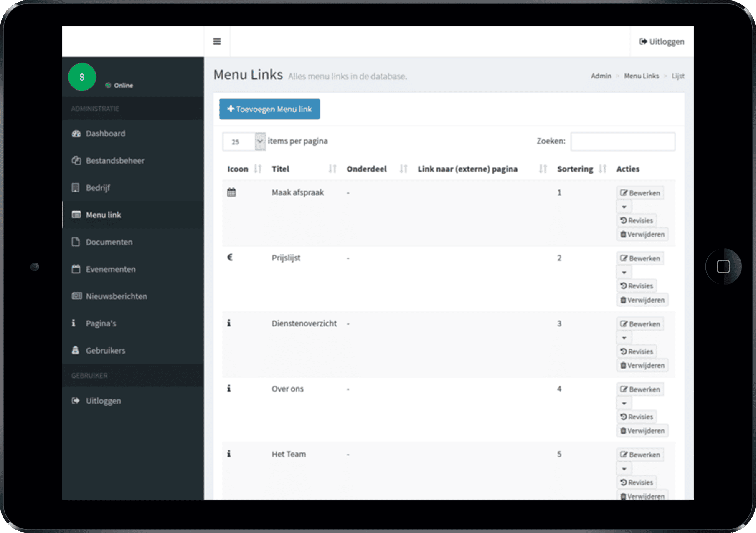Go to Pagina's in the sidebar
Image resolution: width=756 pixels, height=533 pixels.
pos(133,323)
